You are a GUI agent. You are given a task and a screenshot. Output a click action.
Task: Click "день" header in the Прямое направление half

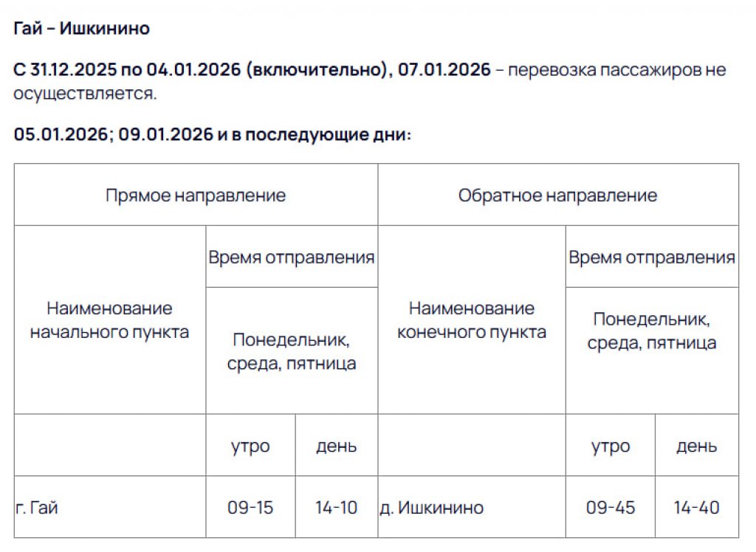337,446
